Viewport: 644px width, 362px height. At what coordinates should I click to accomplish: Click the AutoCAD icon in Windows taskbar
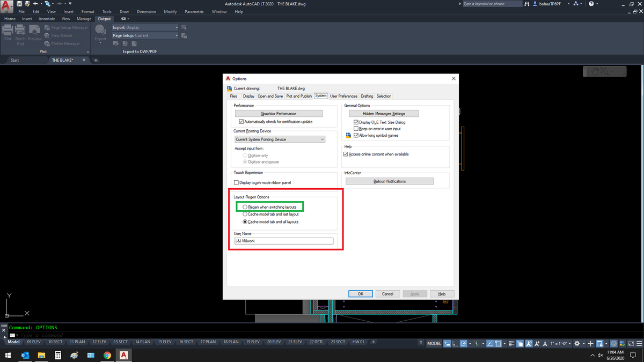click(x=123, y=355)
